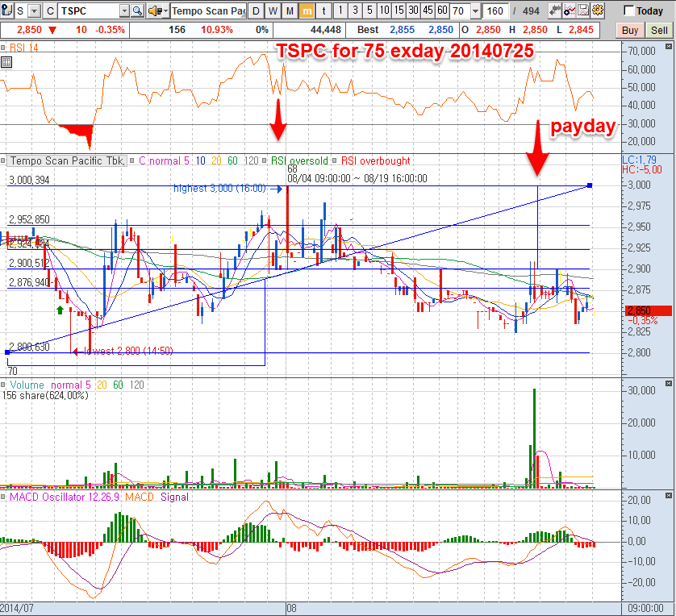Click the MACD label in oscillator legend
This screenshot has height=616, width=676.
click(x=140, y=497)
